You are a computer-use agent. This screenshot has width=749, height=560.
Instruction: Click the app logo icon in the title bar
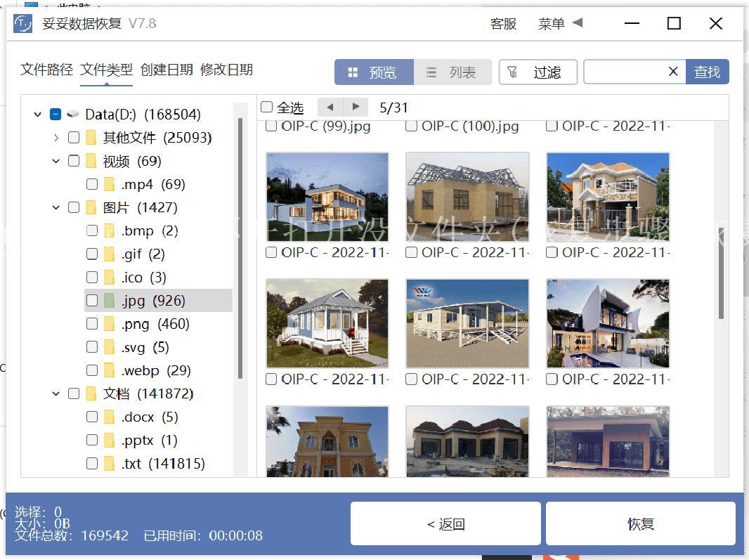pyautogui.click(x=23, y=23)
